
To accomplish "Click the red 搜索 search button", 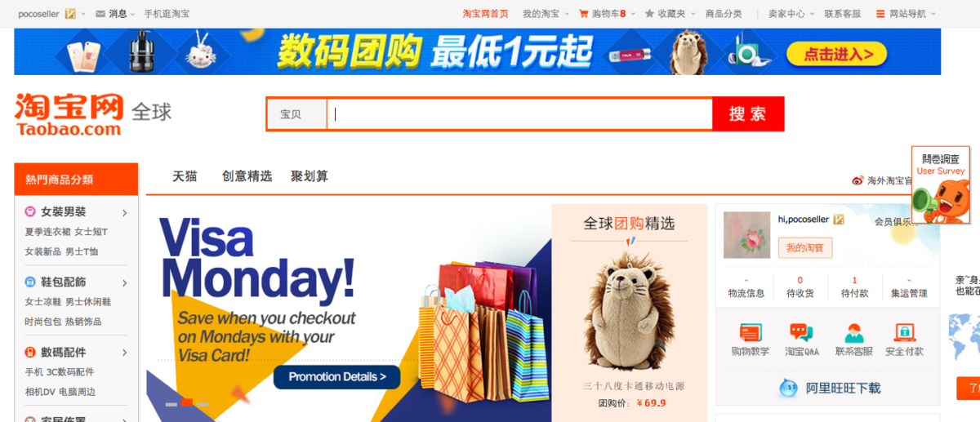I will [748, 114].
